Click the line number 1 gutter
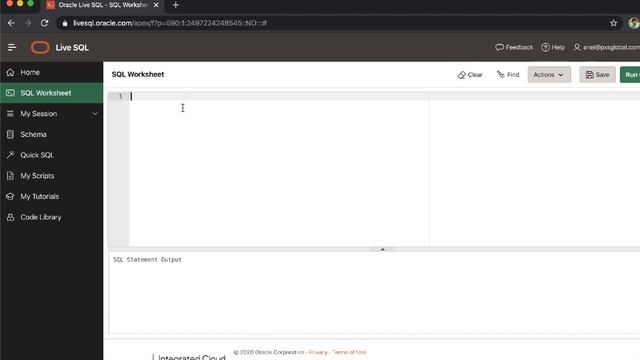This screenshot has width=640, height=360. tap(119, 96)
